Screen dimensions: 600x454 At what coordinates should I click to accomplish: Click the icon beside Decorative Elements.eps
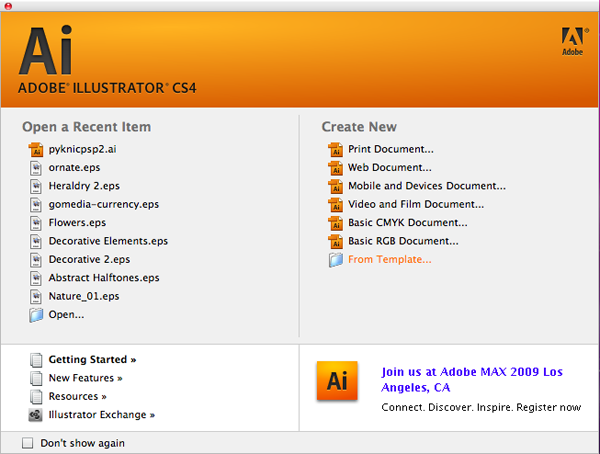pyautogui.click(x=36, y=241)
